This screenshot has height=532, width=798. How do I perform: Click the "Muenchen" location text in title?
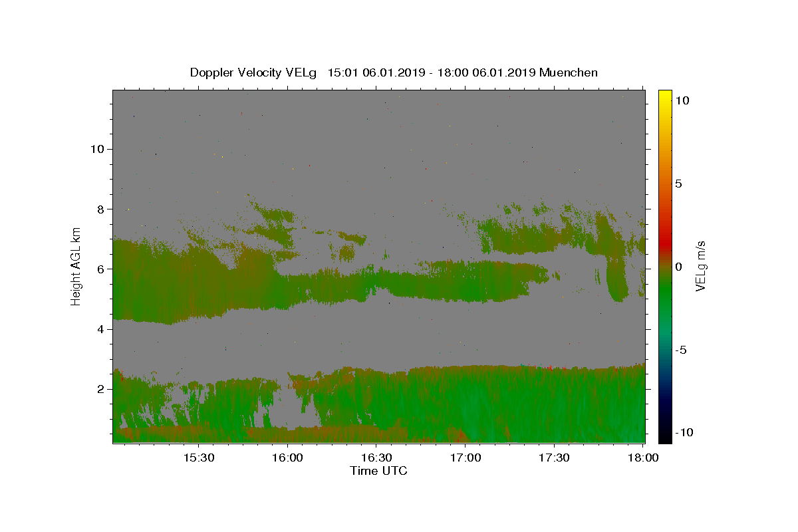click(x=569, y=72)
